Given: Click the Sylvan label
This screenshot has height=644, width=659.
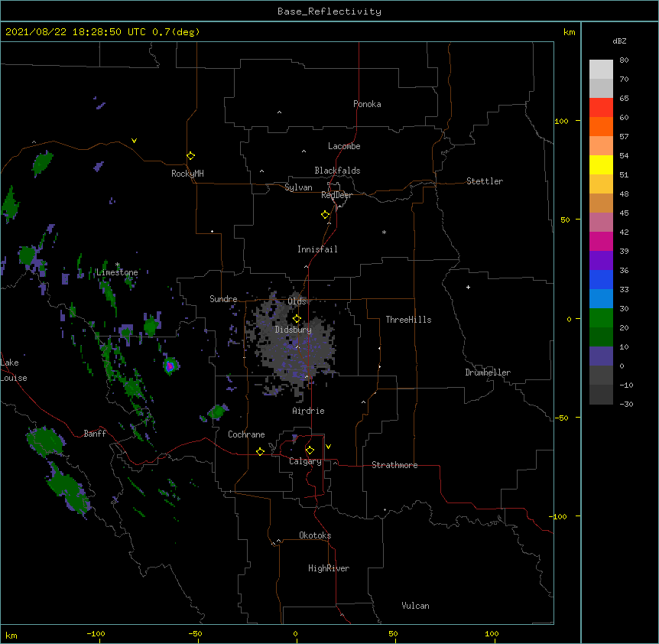Looking at the screenshot, I should click(298, 187).
